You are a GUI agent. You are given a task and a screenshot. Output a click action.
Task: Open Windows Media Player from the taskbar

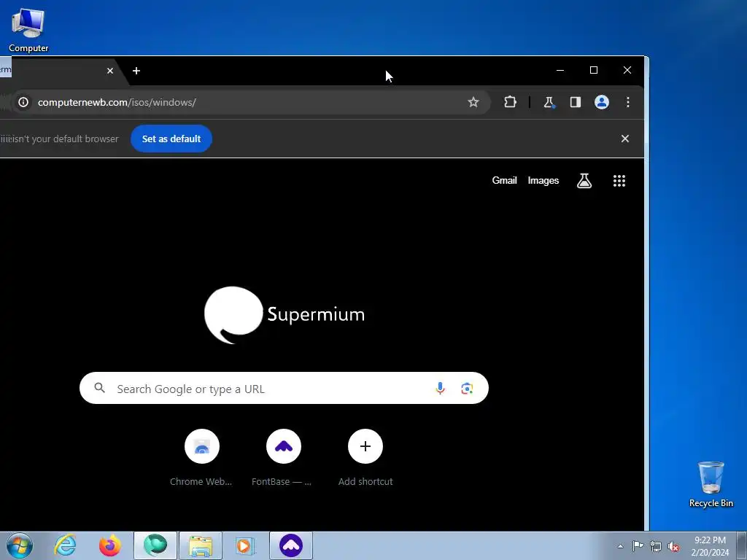click(x=246, y=545)
